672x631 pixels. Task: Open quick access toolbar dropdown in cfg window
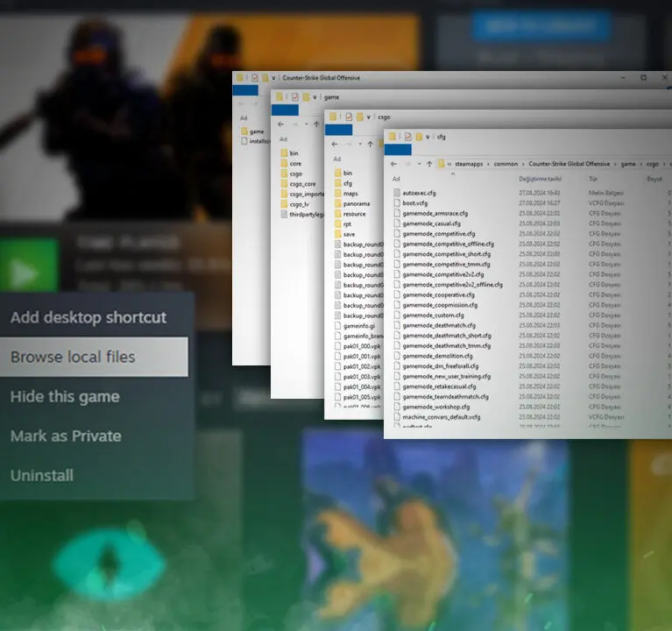click(428, 138)
